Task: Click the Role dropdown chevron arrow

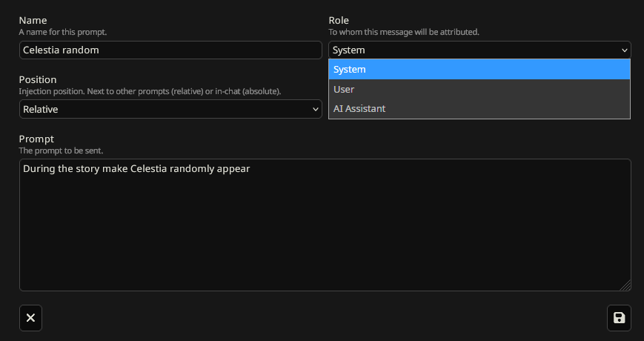Action: click(x=624, y=50)
